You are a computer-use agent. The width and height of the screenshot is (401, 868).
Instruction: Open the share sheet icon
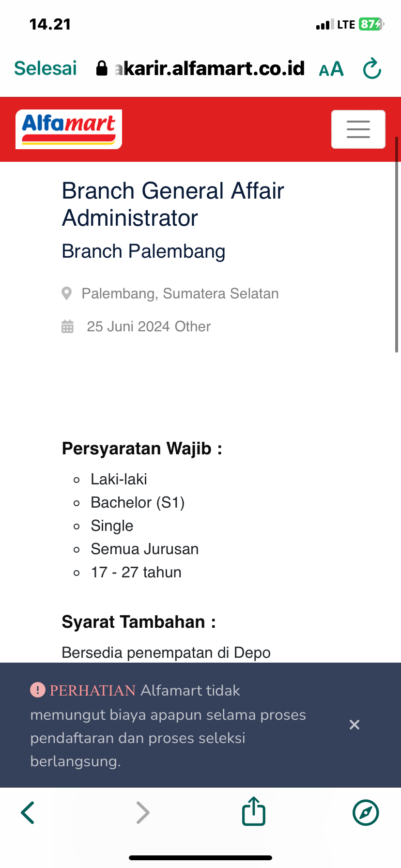tap(253, 811)
